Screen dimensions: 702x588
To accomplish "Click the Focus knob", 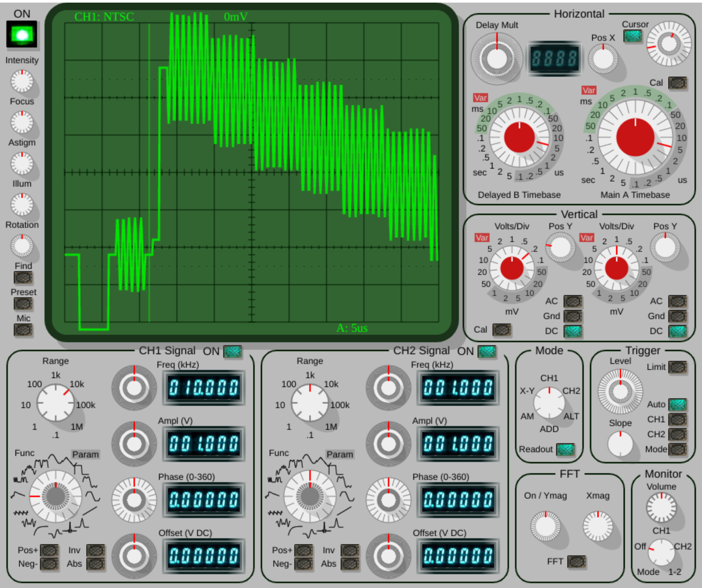I will [22, 122].
